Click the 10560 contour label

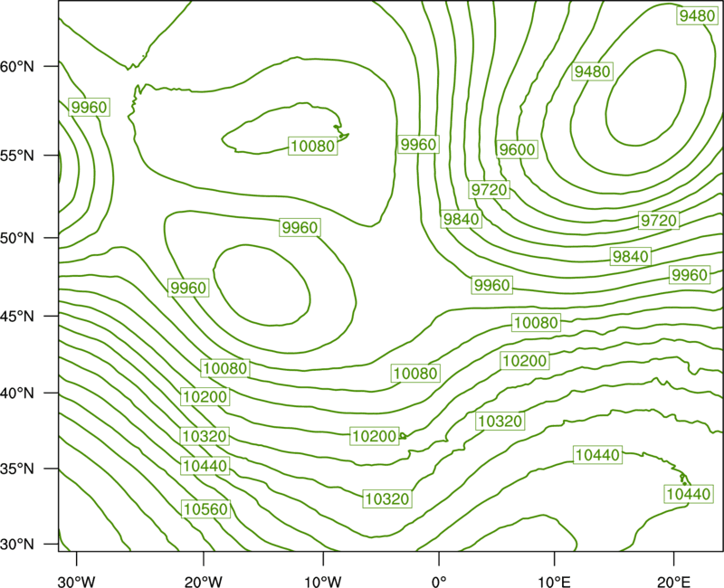(x=206, y=509)
